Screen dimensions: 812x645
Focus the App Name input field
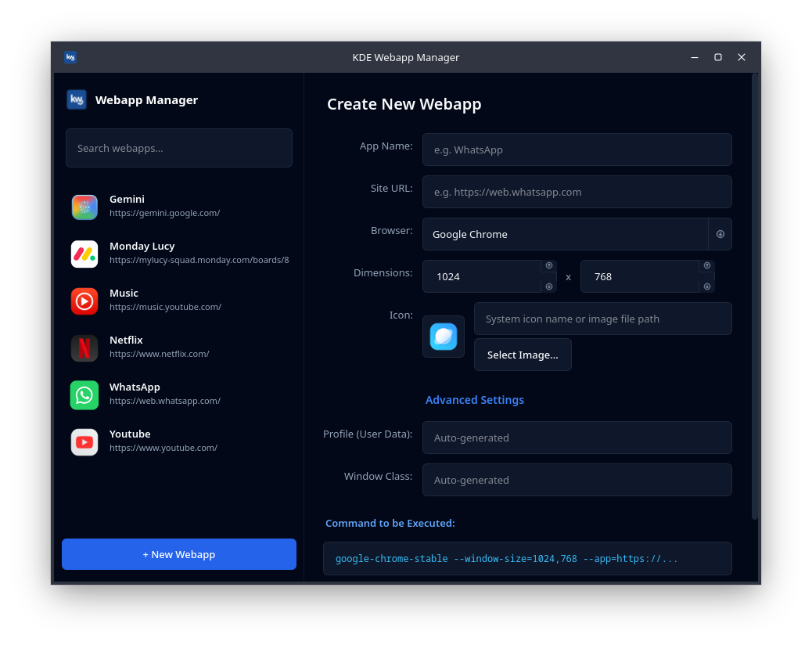(x=577, y=150)
